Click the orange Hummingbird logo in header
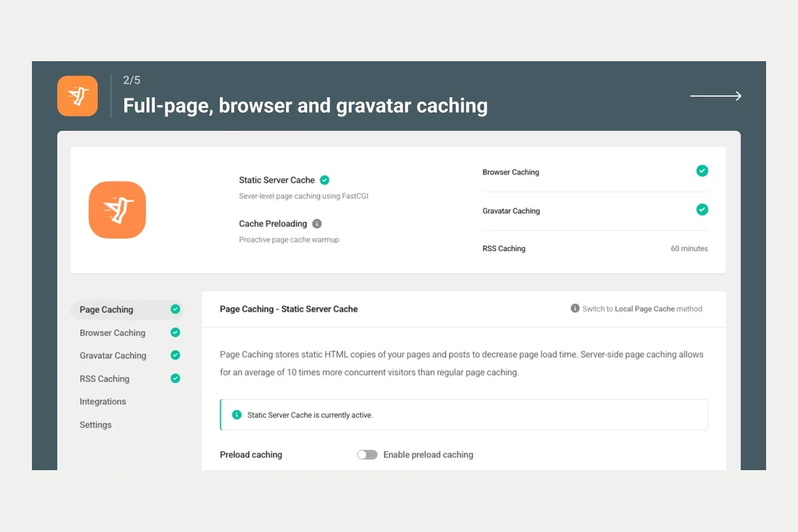The height and width of the screenshot is (532, 798). [77, 96]
